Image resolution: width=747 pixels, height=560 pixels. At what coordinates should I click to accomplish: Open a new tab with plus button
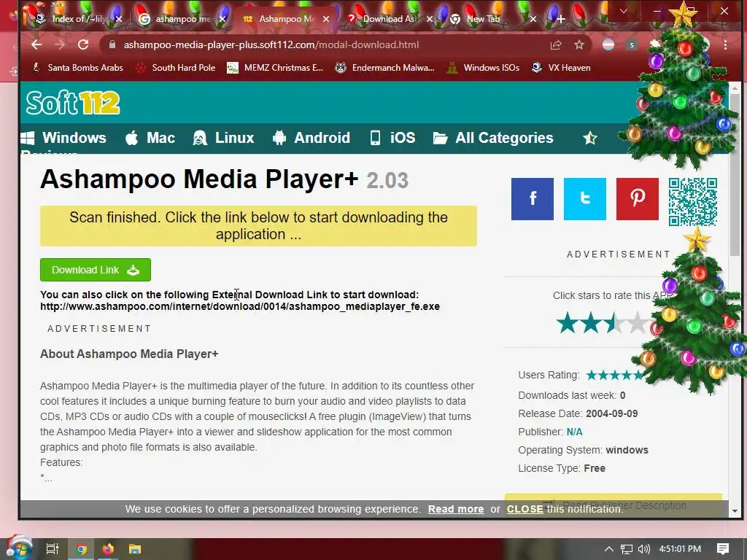[x=561, y=19]
